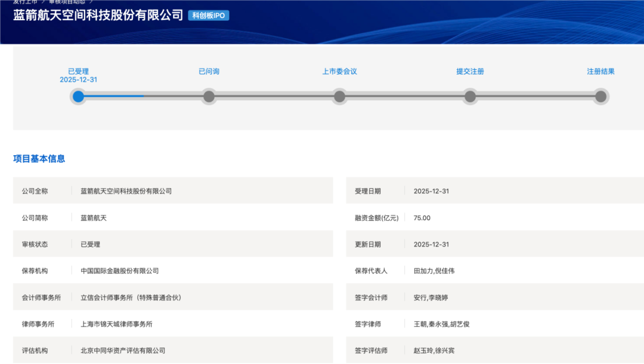Click the 科创板IPO badge
This screenshot has height=364, width=644.
point(209,16)
